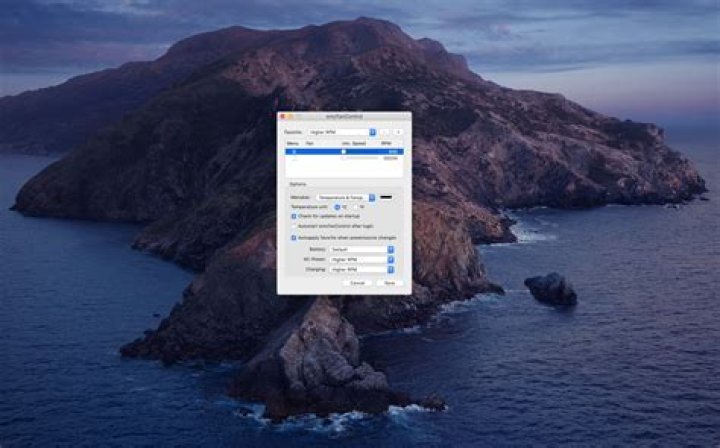Screen dimensions: 720x448
Task: Open the Favorite preset dropdown
Action: [341, 131]
